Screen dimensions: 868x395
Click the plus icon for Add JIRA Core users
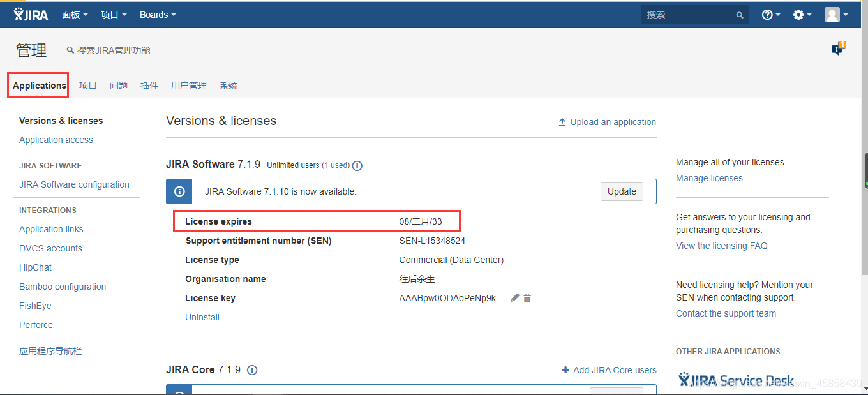[565, 370]
